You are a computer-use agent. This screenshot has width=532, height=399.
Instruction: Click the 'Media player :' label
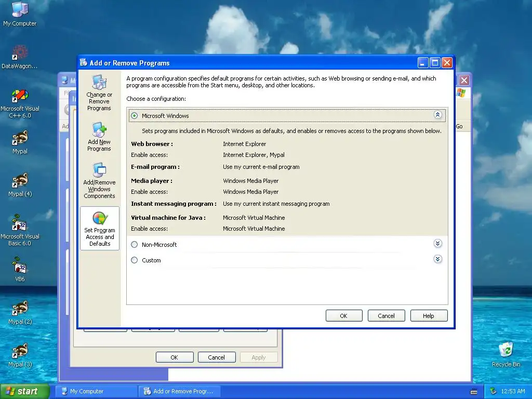click(x=152, y=181)
